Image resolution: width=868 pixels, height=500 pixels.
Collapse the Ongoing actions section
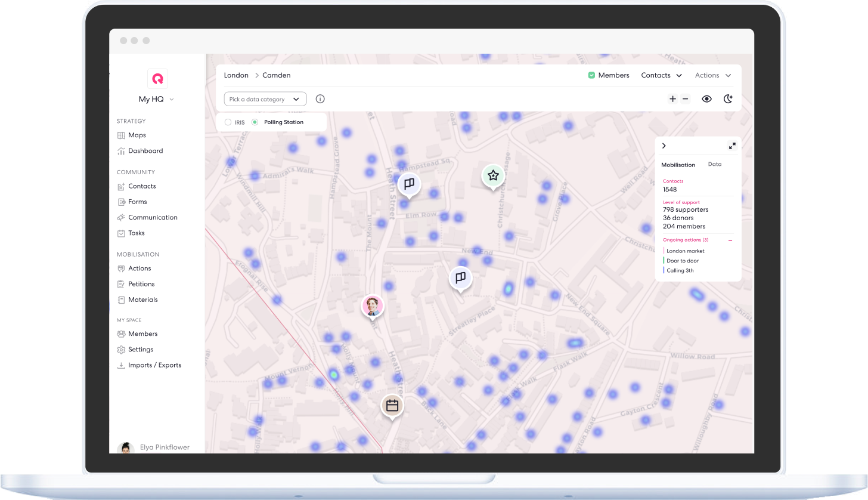click(x=730, y=240)
